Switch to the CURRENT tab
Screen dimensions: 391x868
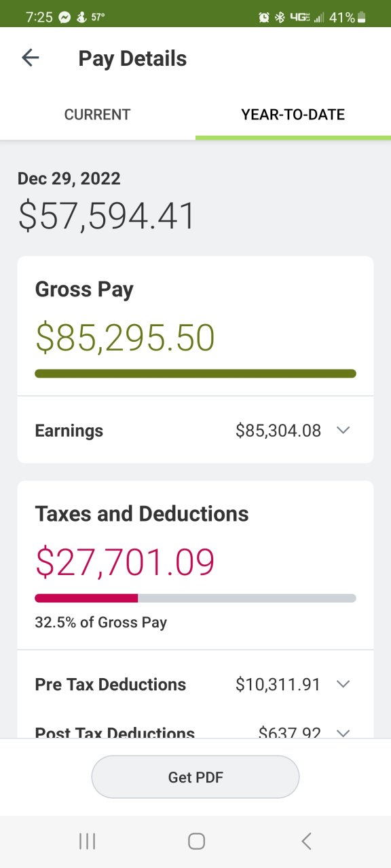(98, 115)
